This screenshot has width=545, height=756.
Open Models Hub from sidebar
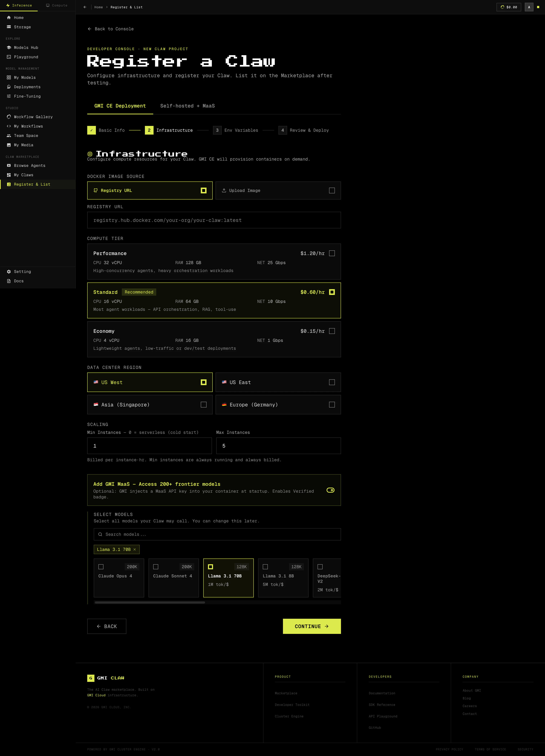(26, 48)
